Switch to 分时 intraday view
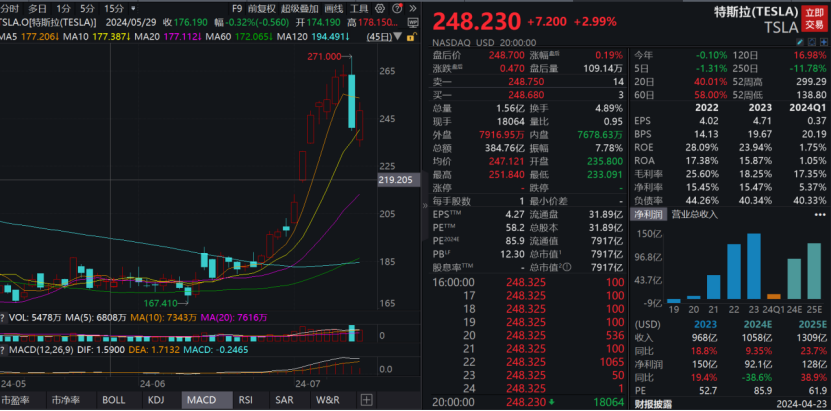 pyautogui.click(x=9, y=8)
